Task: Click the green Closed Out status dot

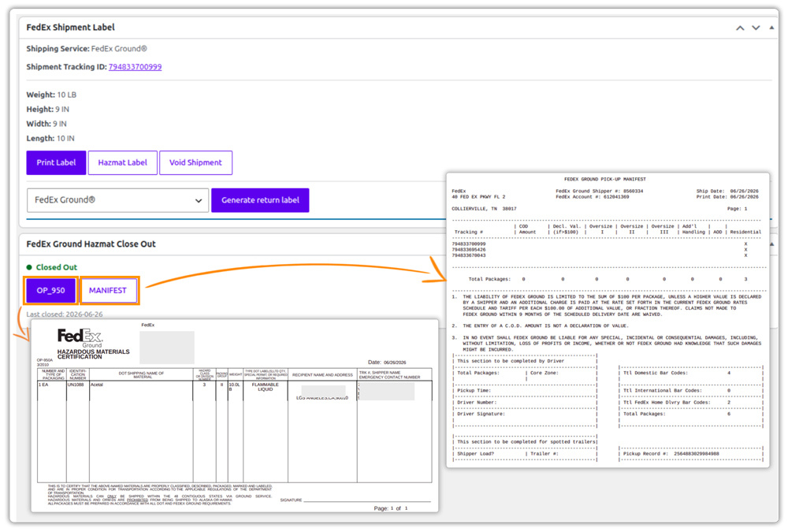Action: tap(29, 267)
